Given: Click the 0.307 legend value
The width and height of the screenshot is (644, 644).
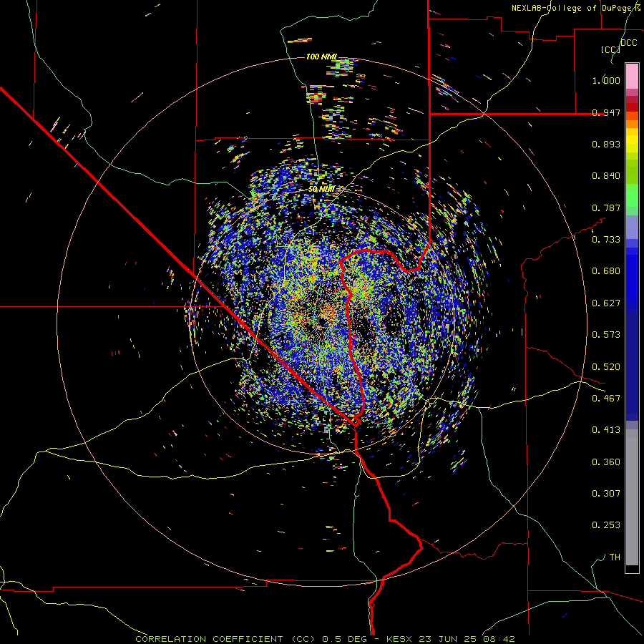Looking at the screenshot, I should click(606, 494).
